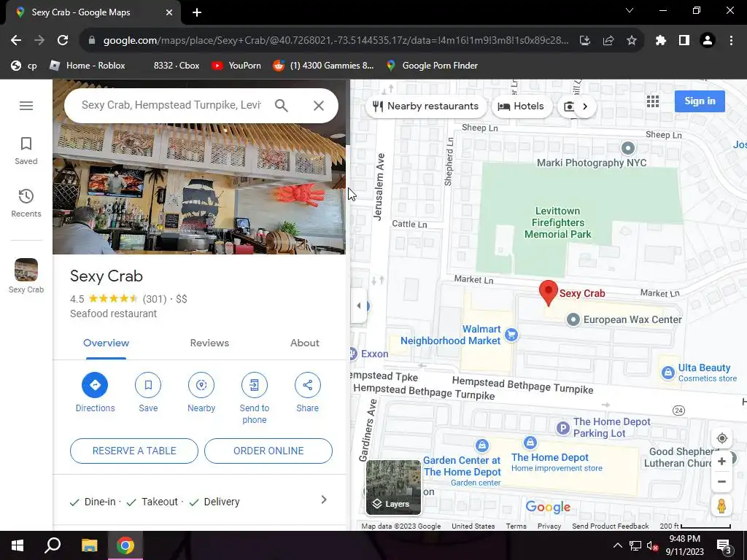Image resolution: width=747 pixels, height=560 pixels.
Task: Collapse the side panel with arrow
Action: pyautogui.click(x=359, y=306)
